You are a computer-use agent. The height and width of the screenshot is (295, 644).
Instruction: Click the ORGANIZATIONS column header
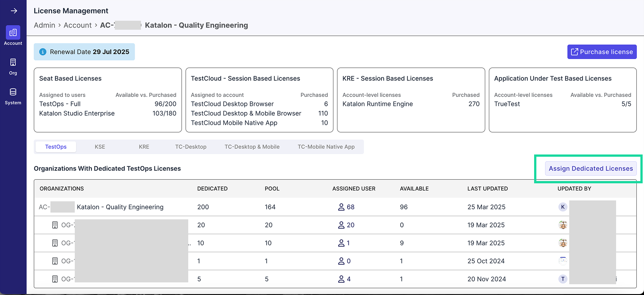pyautogui.click(x=62, y=189)
